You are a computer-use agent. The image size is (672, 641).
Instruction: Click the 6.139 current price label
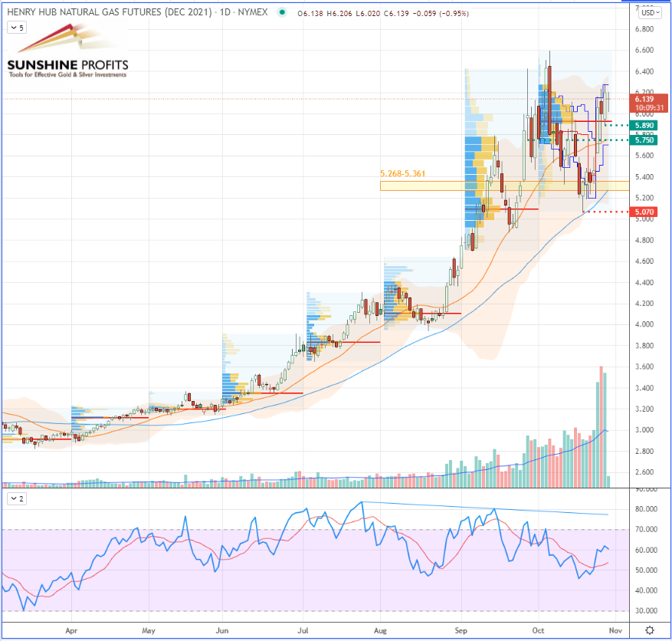[644, 99]
